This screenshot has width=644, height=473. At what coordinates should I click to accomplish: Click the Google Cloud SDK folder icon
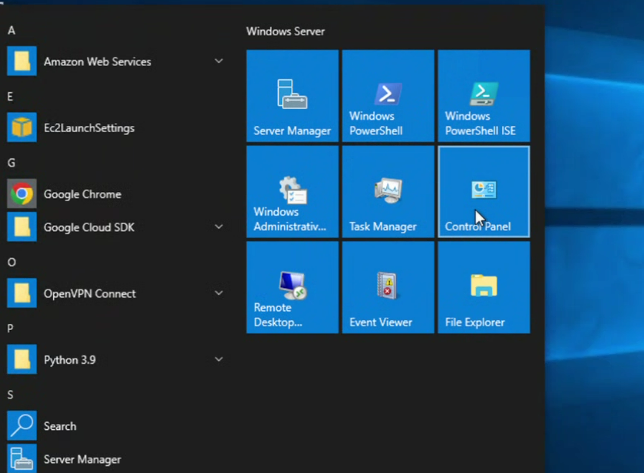(22, 227)
